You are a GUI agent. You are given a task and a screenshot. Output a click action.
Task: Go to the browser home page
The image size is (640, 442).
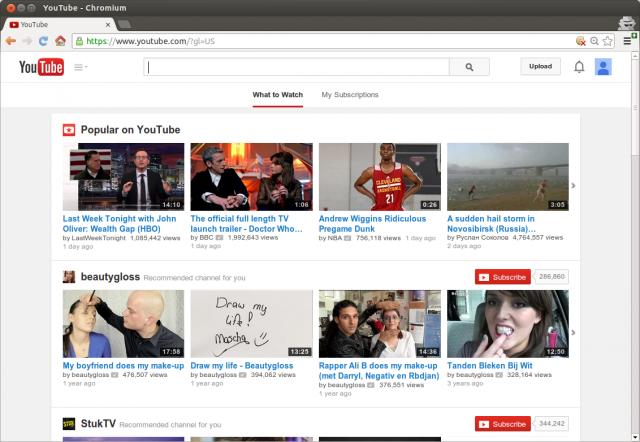pyautogui.click(x=60, y=41)
